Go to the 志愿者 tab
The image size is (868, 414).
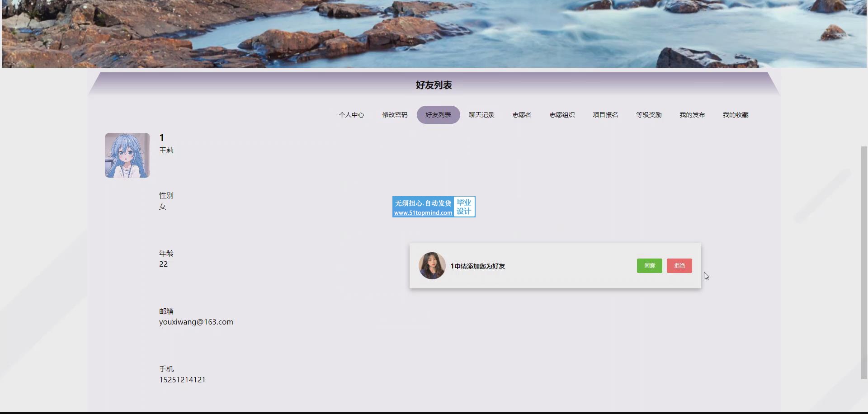pos(522,115)
